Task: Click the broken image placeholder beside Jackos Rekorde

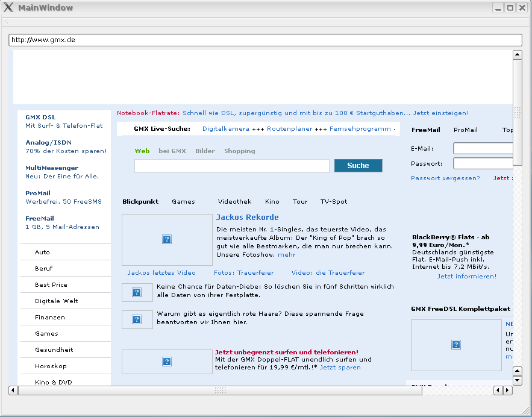Action: (167, 240)
